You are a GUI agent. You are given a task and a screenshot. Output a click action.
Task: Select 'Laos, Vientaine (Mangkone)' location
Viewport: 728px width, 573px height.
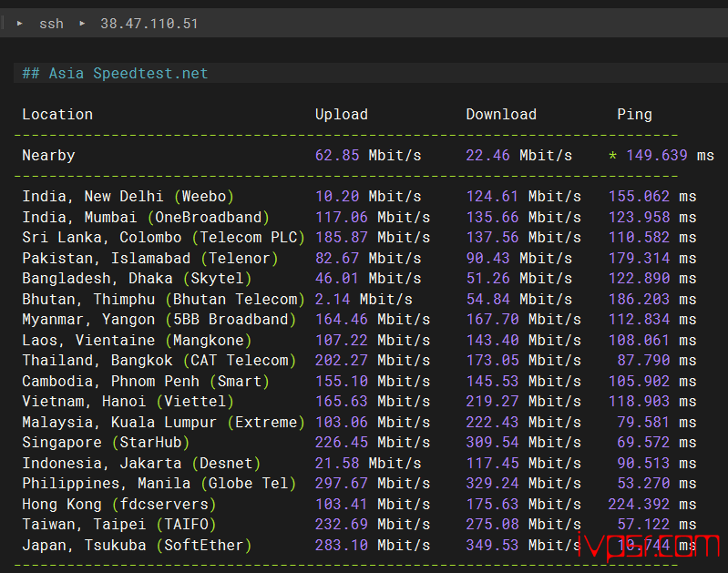click(137, 340)
